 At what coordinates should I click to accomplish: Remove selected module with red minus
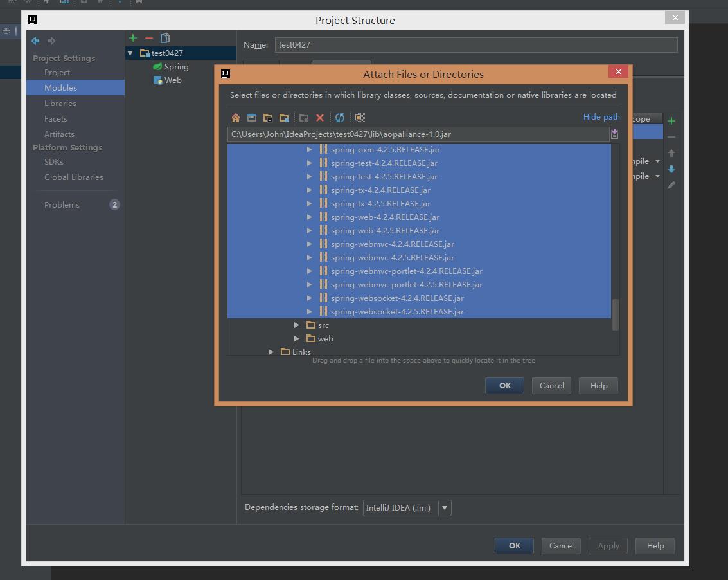[149, 38]
